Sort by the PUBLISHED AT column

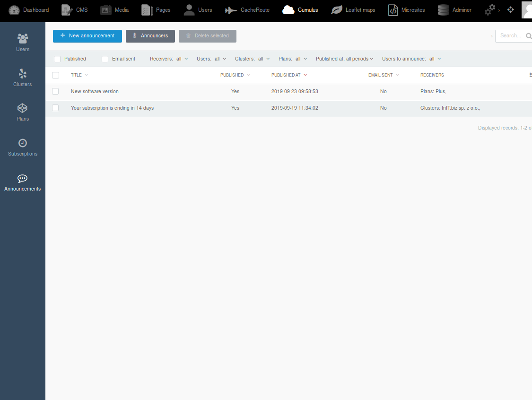pyautogui.click(x=289, y=75)
